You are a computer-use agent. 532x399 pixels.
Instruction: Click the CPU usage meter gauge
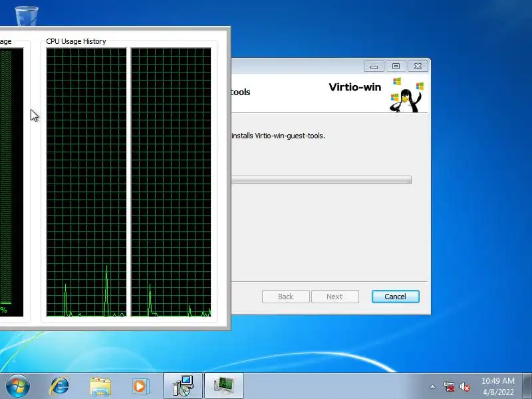coord(11,182)
